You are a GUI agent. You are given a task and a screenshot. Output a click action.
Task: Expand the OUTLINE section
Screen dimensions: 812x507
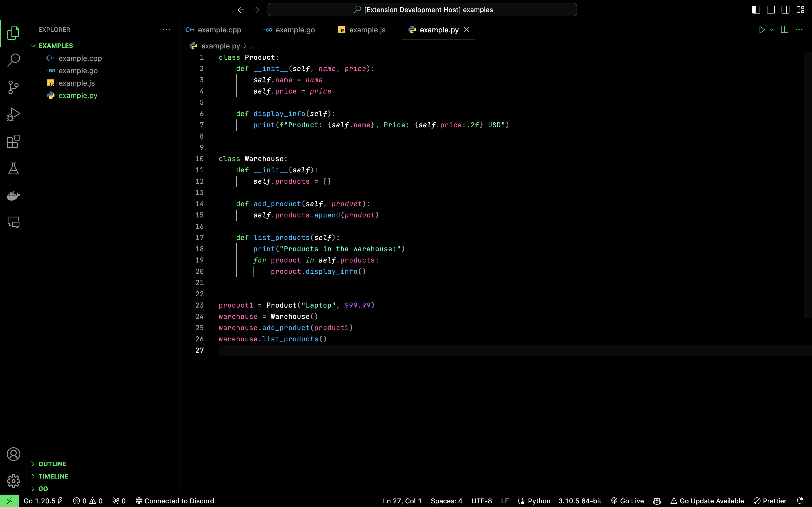[x=52, y=464]
